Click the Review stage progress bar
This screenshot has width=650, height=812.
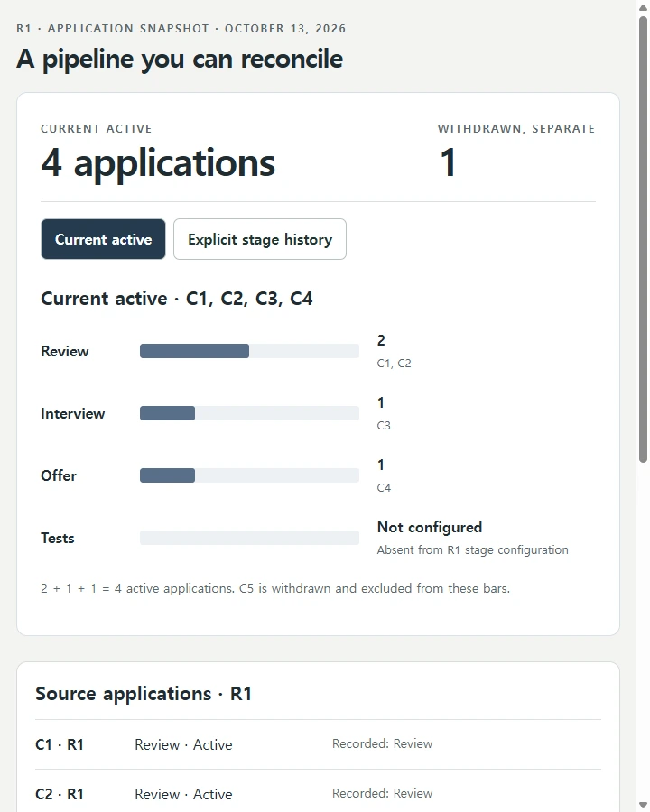[x=249, y=351]
